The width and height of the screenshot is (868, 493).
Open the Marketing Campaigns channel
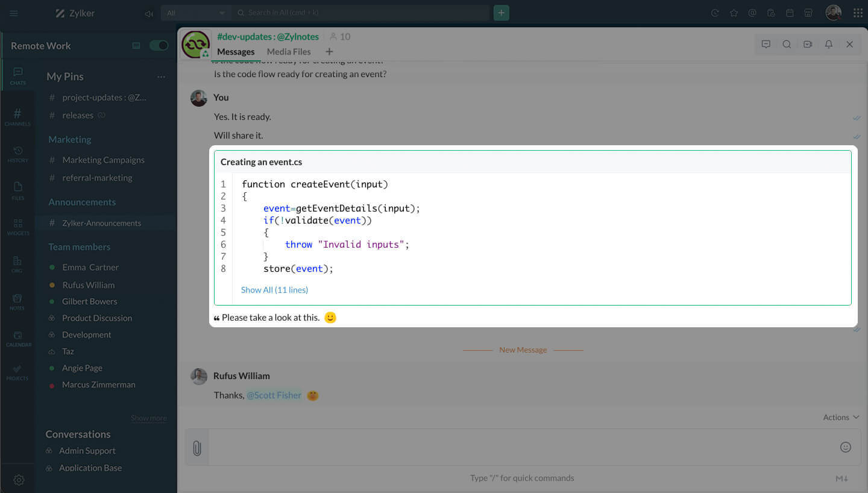click(x=103, y=160)
